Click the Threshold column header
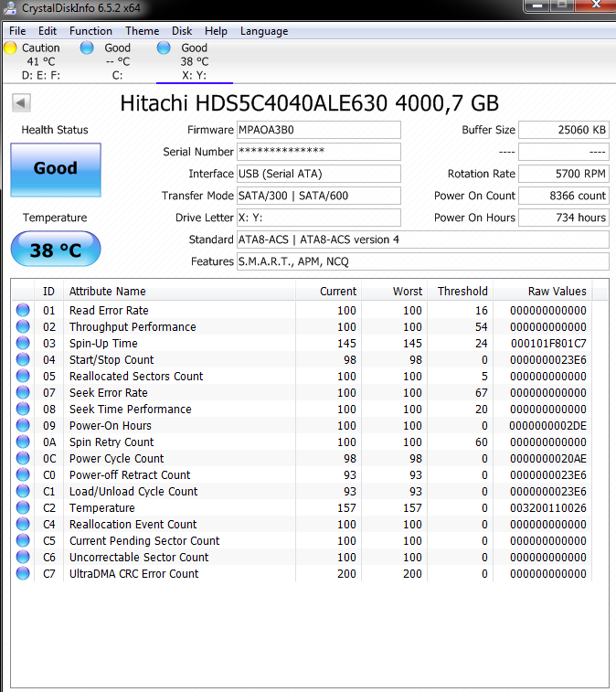The height and width of the screenshot is (692, 616). click(460, 292)
